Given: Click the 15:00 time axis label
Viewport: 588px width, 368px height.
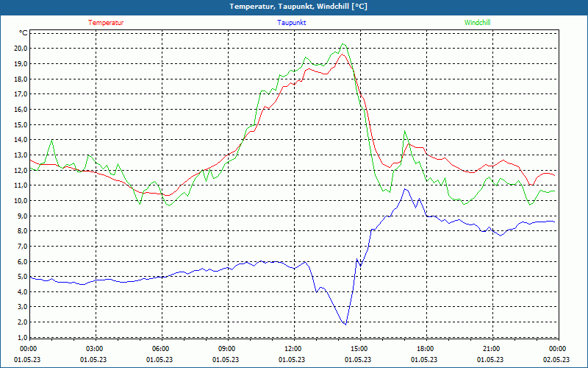Looking at the screenshot, I should pos(359,349).
